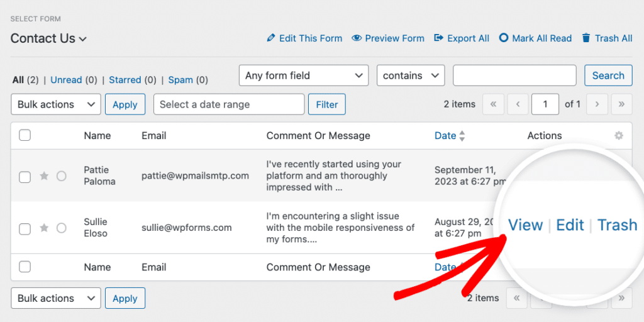Star Pattie Paloma's entry
The image size is (644, 322).
point(44,176)
